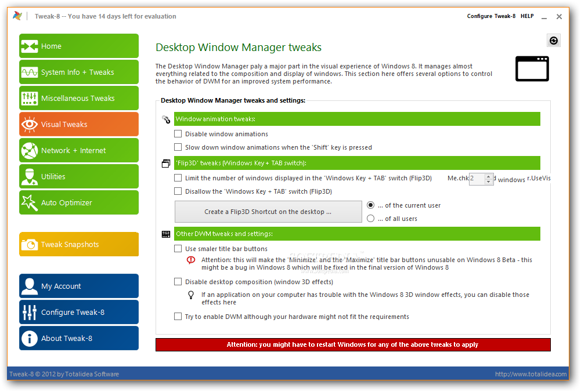Close the Tweak-8 window

[559, 17]
